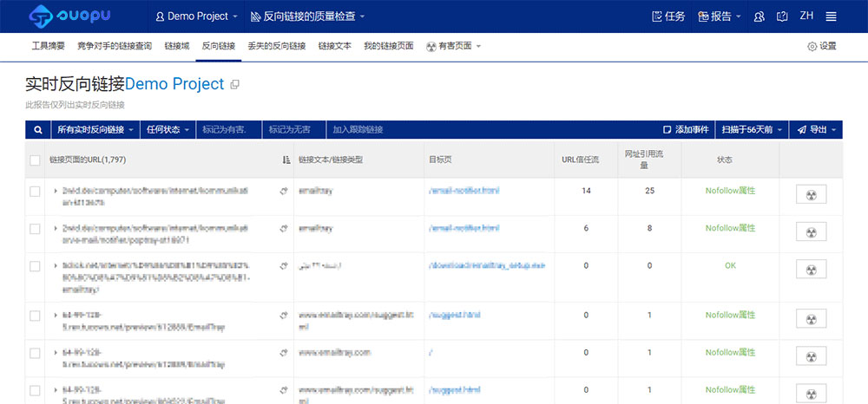Open the 丢失的反向链接 tab
Screen dimensions: 868x404
click(x=277, y=47)
